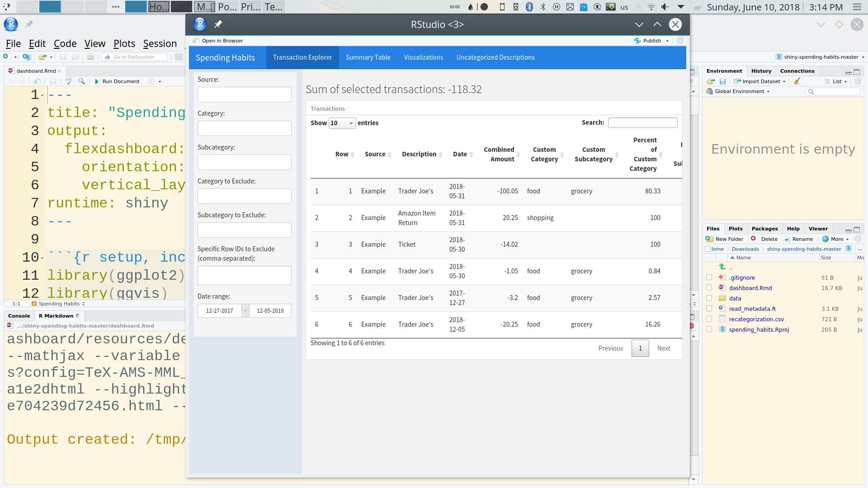Open the Show entries count dropdown

[x=342, y=123]
